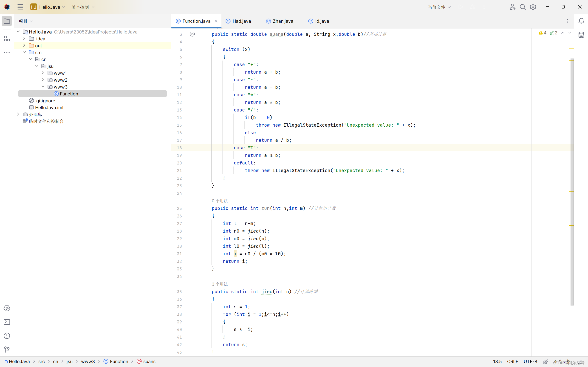Screen dimensions: 588x367
Task: Show the Notifications bell panel
Action: (581, 21)
